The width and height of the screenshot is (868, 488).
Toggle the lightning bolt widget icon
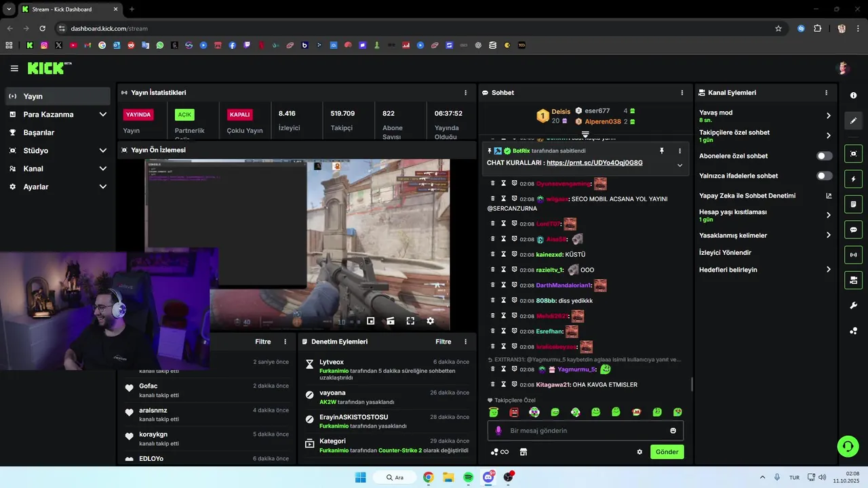pos(853,179)
